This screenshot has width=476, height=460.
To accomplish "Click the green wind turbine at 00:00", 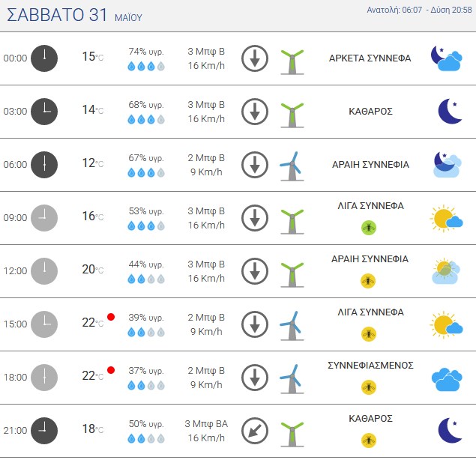I will click(292, 61).
